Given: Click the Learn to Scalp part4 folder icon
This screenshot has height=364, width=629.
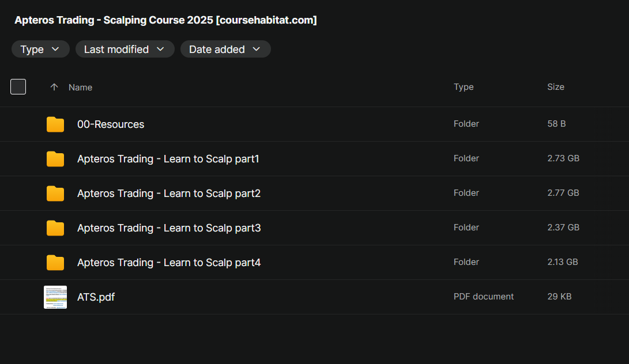Looking at the screenshot, I should [x=55, y=263].
